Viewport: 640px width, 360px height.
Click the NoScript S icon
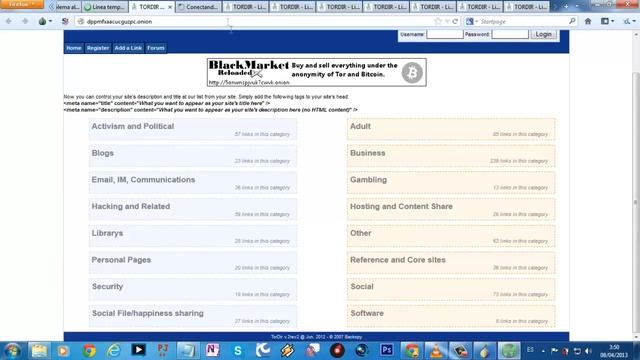tap(65, 21)
